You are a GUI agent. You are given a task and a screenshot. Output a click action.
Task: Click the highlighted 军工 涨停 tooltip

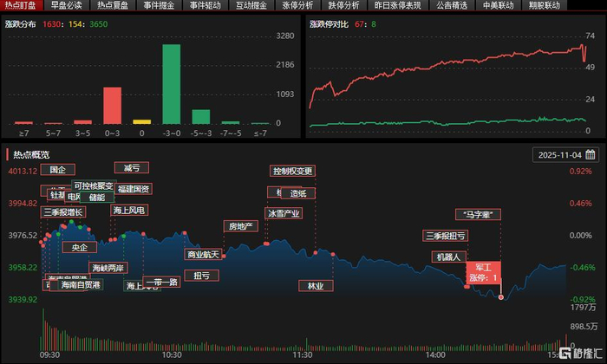483,273
